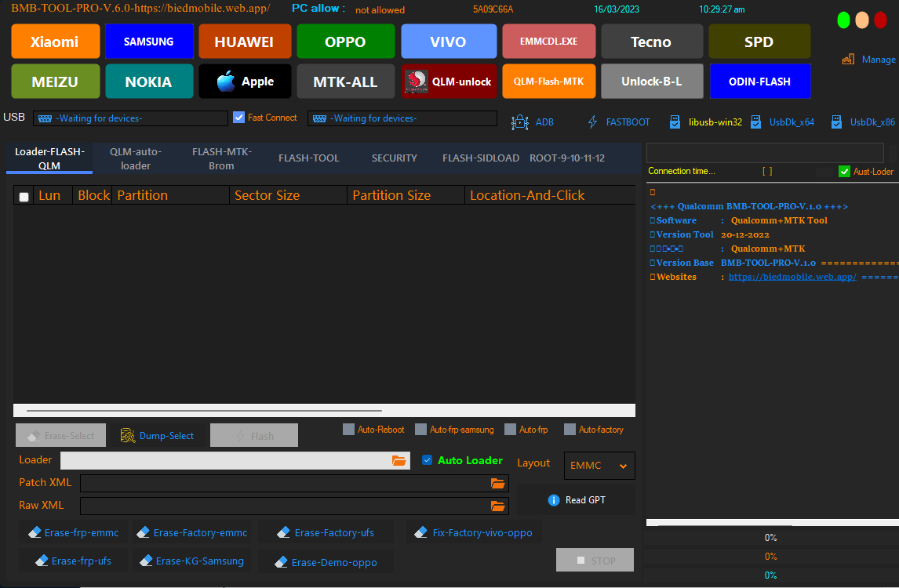Image resolution: width=899 pixels, height=588 pixels.
Task: Open the FLASH-SIDLOAD tab
Action: click(480, 158)
